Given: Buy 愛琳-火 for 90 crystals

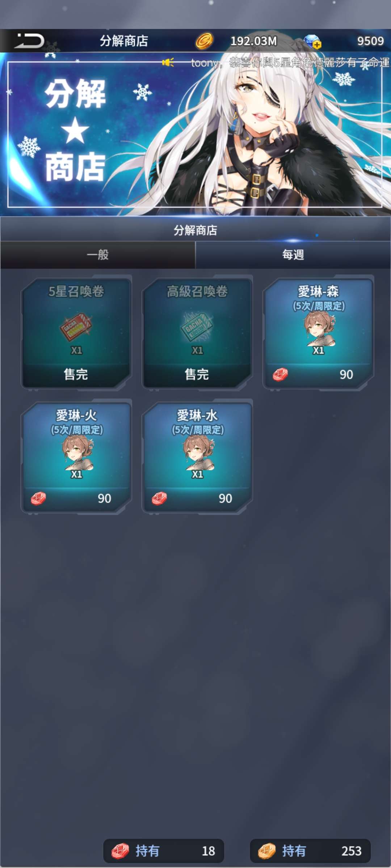Looking at the screenshot, I should [76, 498].
